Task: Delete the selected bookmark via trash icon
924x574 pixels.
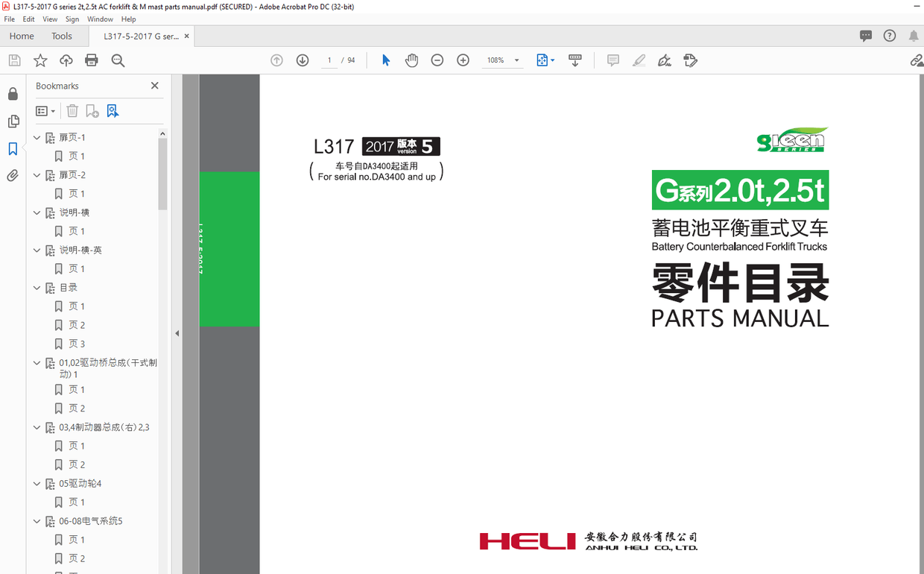Action: 72,110
